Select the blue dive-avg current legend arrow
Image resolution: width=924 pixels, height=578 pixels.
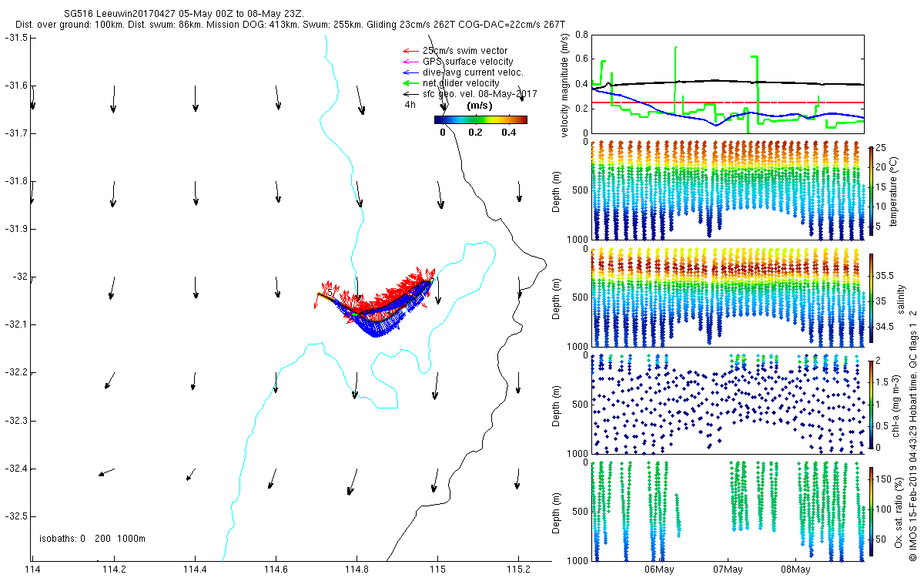coord(410,72)
